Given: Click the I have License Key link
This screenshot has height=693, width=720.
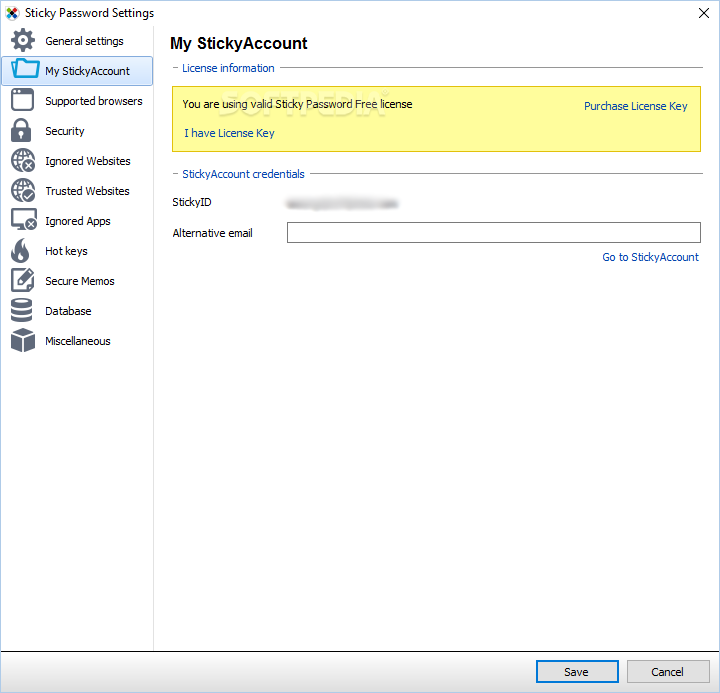Looking at the screenshot, I should (x=229, y=133).
